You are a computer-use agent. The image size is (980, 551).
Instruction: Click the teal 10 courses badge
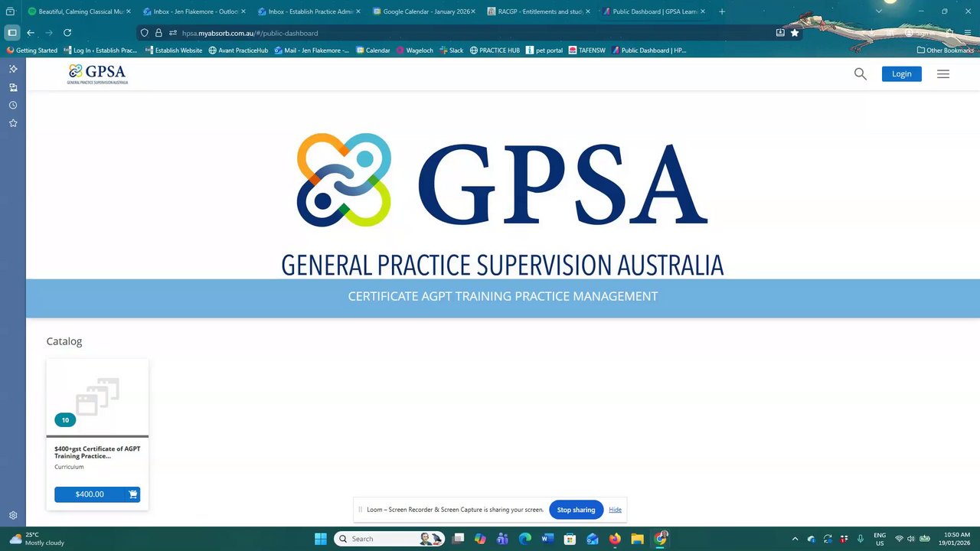click(x=65, y=419)
